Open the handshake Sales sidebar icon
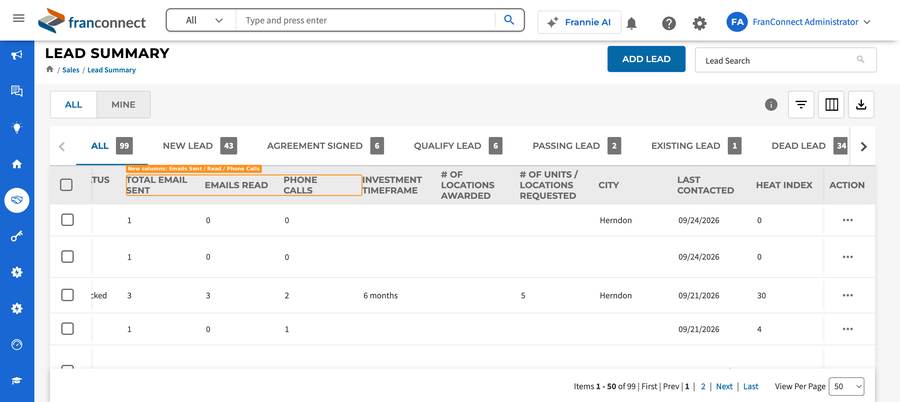This screenshot has height=402, width=900. coord(17,200)
